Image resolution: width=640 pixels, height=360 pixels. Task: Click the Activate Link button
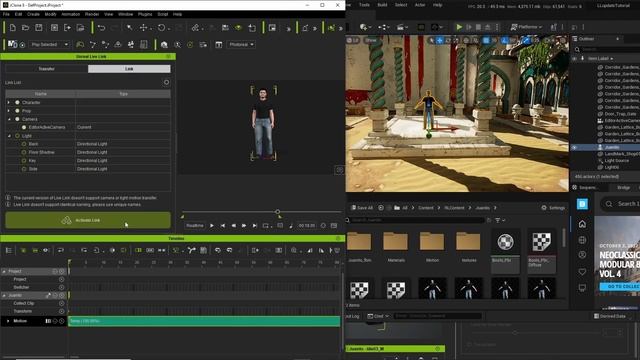88,220
